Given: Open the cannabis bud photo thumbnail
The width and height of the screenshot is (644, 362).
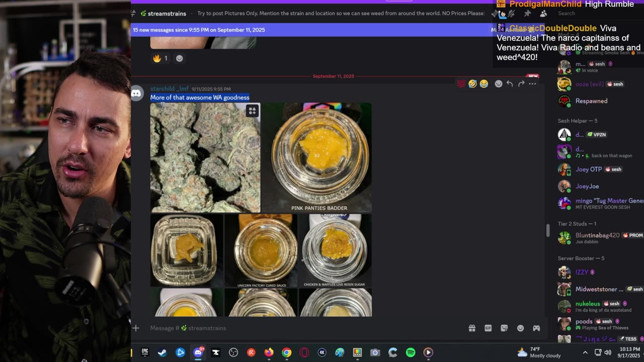Looking at the screenshot, I should 205,157.
